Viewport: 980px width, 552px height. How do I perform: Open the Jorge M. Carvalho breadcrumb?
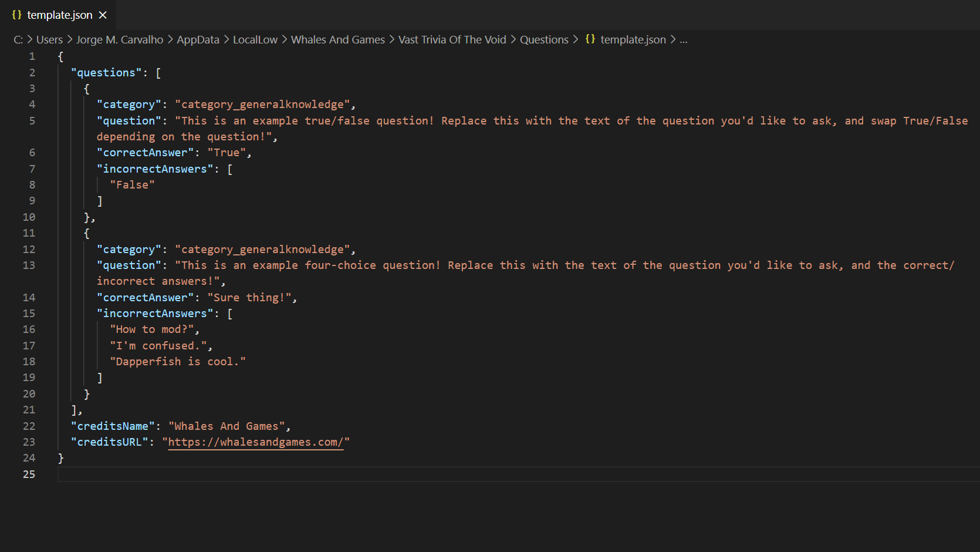tap(120, 40)
